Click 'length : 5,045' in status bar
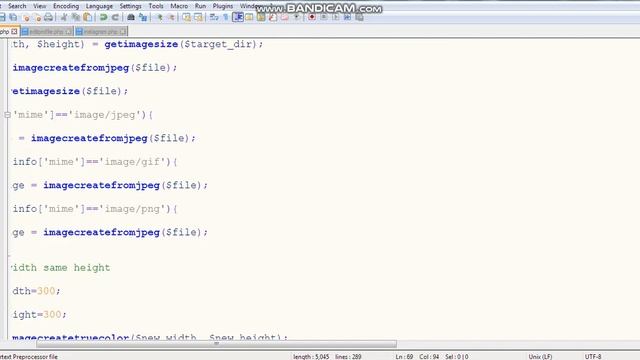This screenshot has height=360, width=640. (x=311, y=357)
